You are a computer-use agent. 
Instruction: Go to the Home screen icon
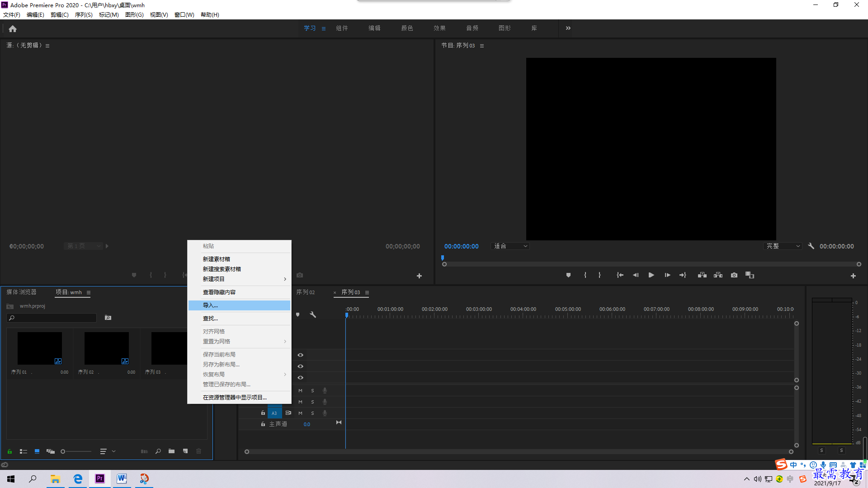(13, 28)
